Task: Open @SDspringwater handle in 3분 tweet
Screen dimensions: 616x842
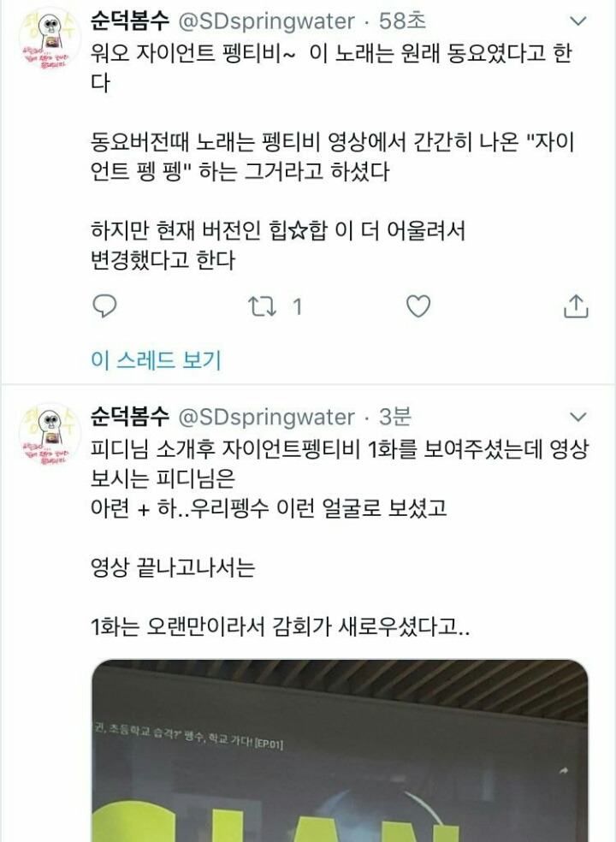Action: [x=266, y=418]
